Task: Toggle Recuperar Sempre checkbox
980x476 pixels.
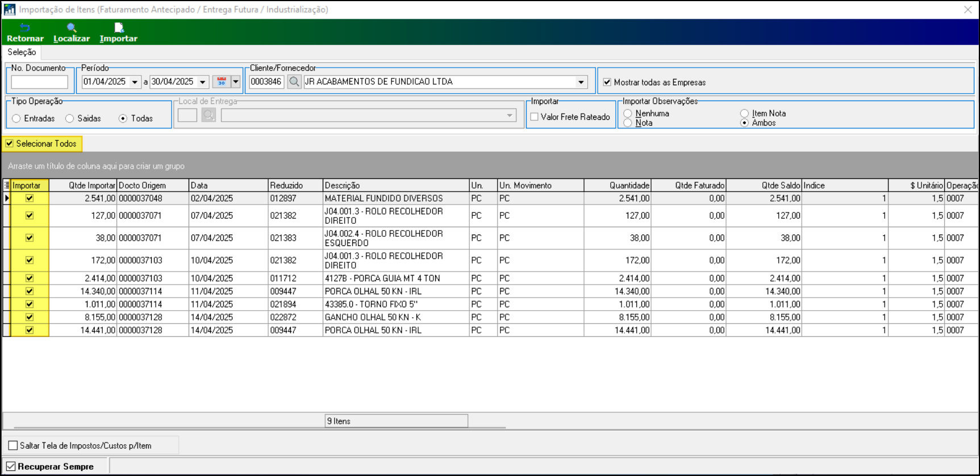Action: 11,466
